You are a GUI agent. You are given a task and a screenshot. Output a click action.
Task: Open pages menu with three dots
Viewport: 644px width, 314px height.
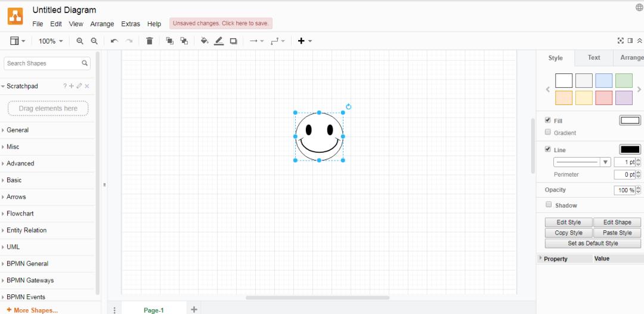(114, 310)
